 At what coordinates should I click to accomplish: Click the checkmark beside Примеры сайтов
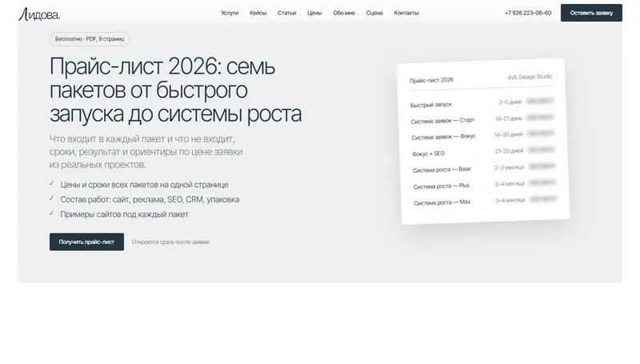pyautogui.click(x=52, y=213)
